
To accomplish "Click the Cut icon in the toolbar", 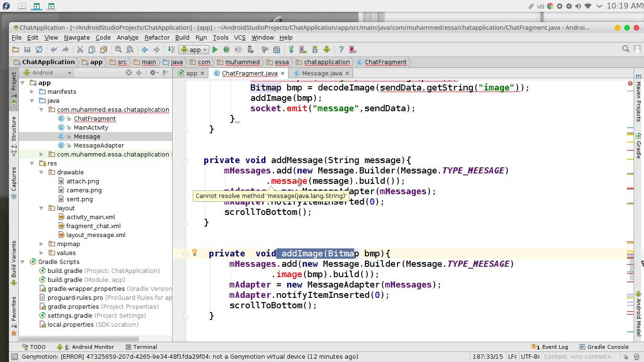I will (80, 49).
